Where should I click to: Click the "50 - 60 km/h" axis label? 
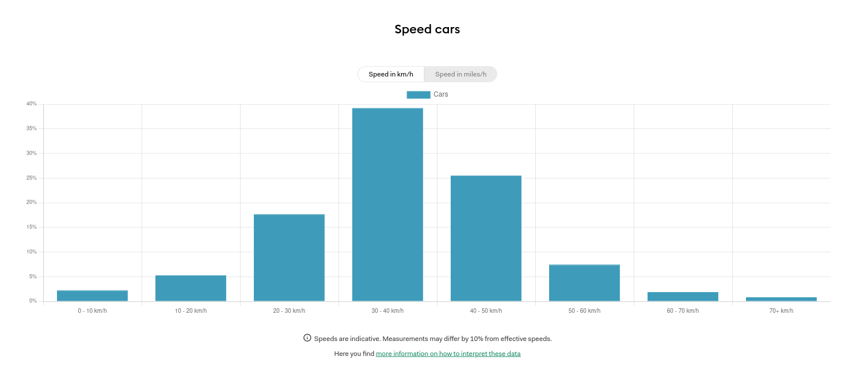tap(584, 311)
